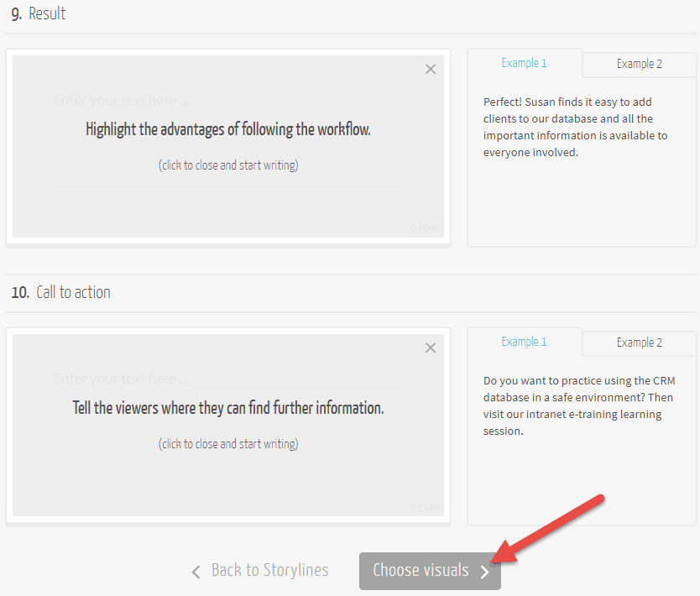Click the Susan example text in Result panel

(x=575, y=127)
